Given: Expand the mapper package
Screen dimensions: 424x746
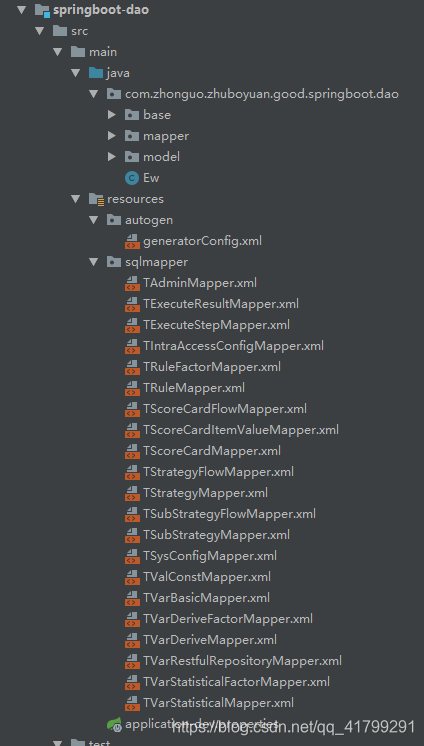Looking at the screenshot, I should pos(112,136).
